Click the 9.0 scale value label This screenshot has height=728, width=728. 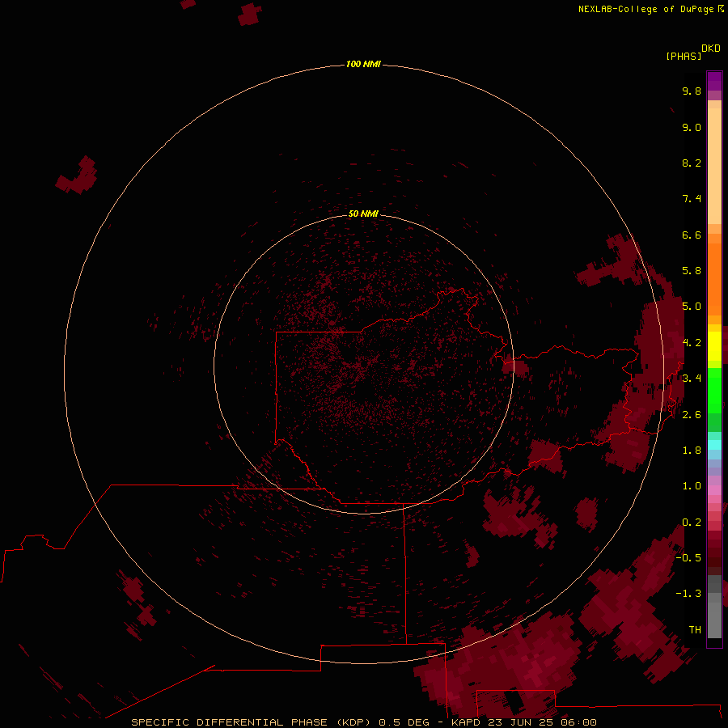[692, 127]
